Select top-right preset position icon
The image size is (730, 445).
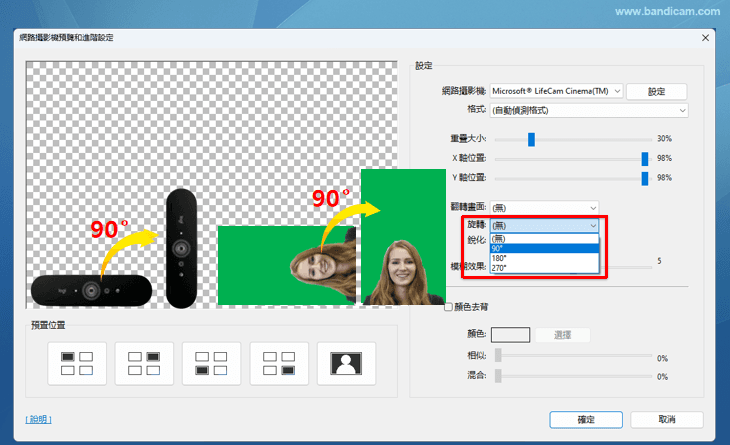click(144, 363)
